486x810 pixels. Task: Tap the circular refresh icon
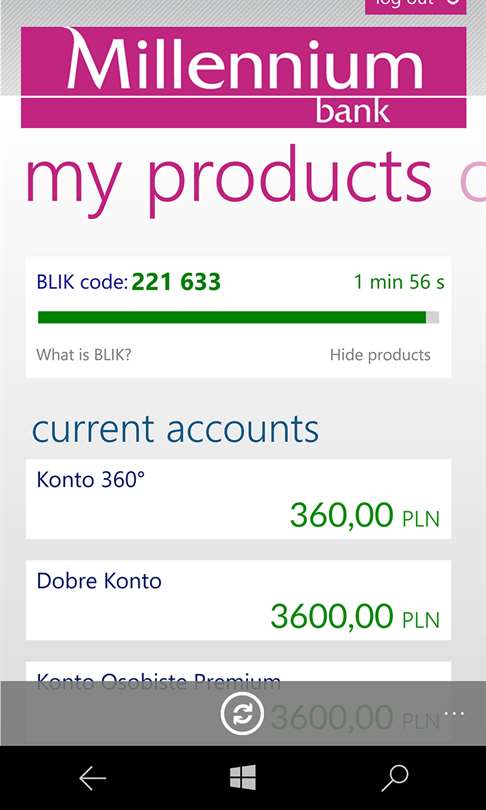click(242, 714)
